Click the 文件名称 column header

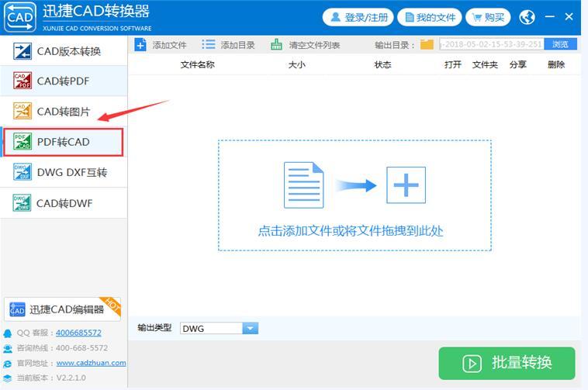tap(197, 64)
